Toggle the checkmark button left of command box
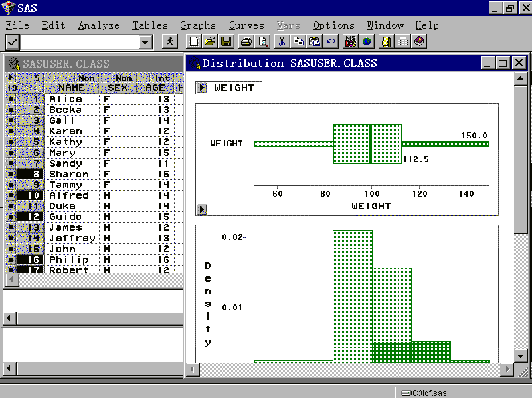532x398 pixels. tap(12, 42)
